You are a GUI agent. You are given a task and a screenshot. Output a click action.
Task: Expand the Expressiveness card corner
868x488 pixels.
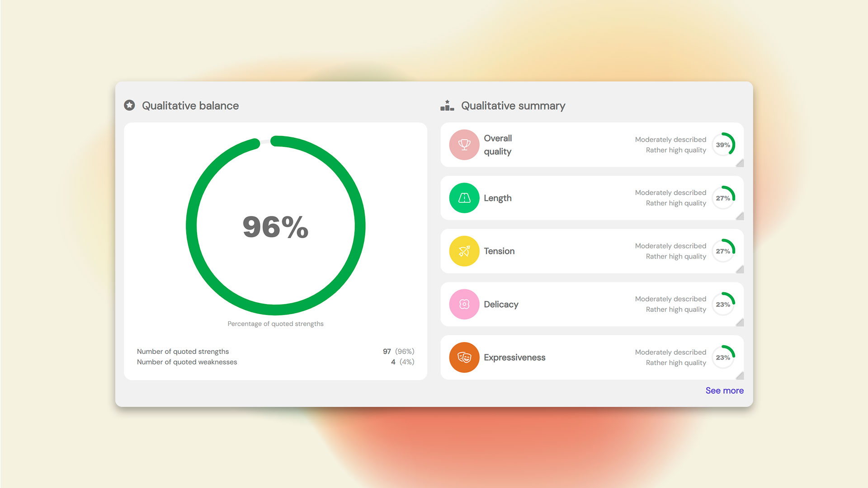pos(740,376)
